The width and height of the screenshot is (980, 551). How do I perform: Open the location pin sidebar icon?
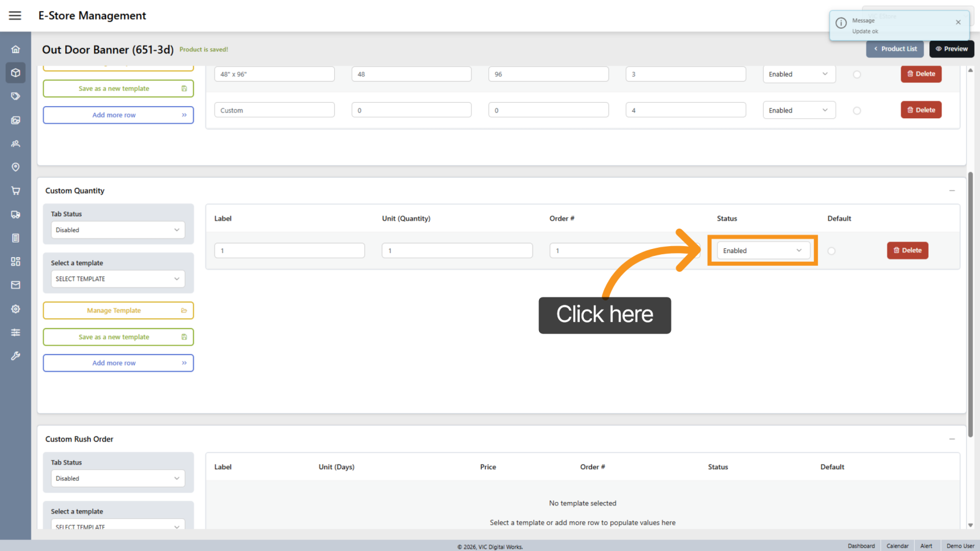point(16,167)
